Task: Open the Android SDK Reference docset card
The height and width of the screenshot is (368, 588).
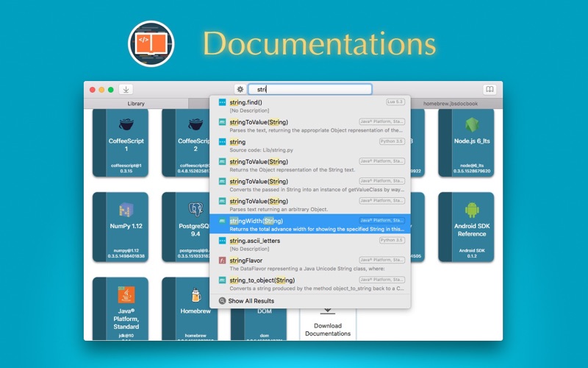Action: (x=466, y=227)
